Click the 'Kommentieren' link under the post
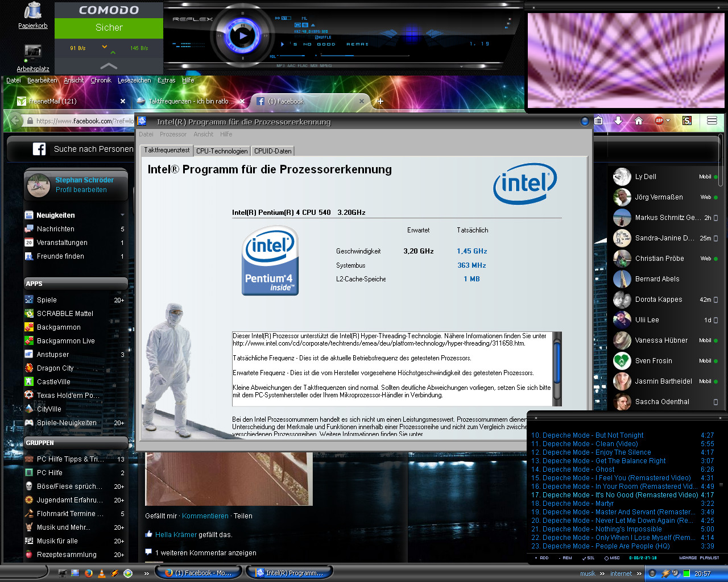 (205, 516)
